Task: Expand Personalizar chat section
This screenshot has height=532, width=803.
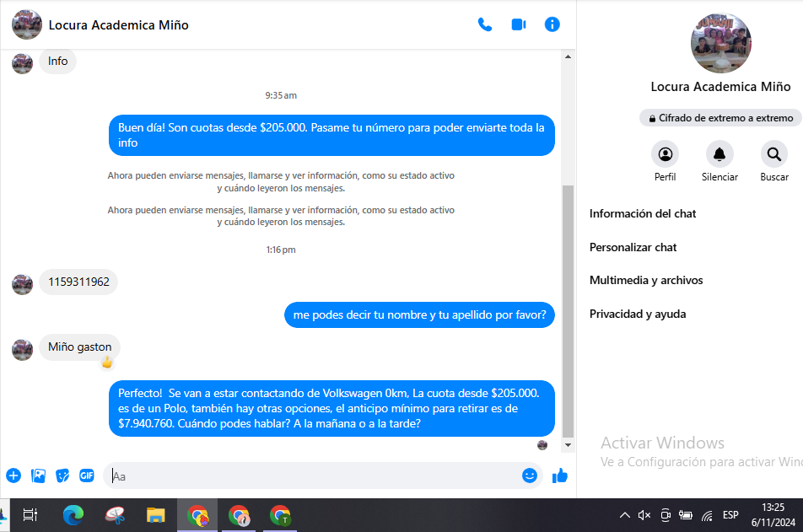Action: point(633,248)
